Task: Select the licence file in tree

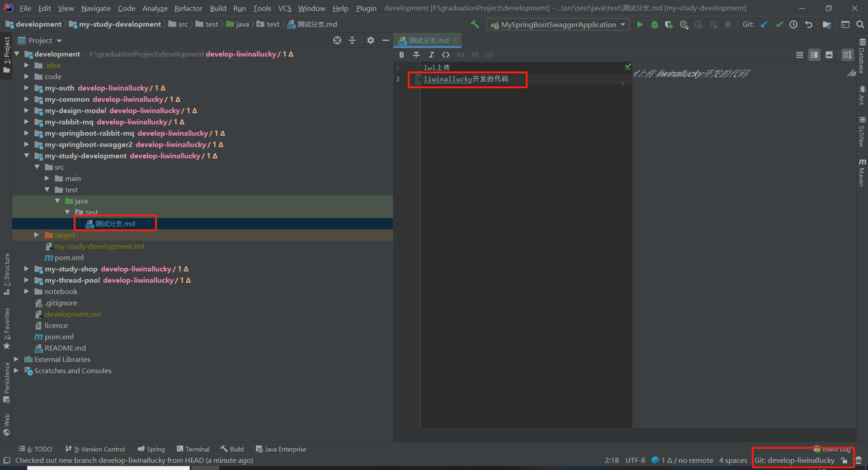Action: point(56,325)
